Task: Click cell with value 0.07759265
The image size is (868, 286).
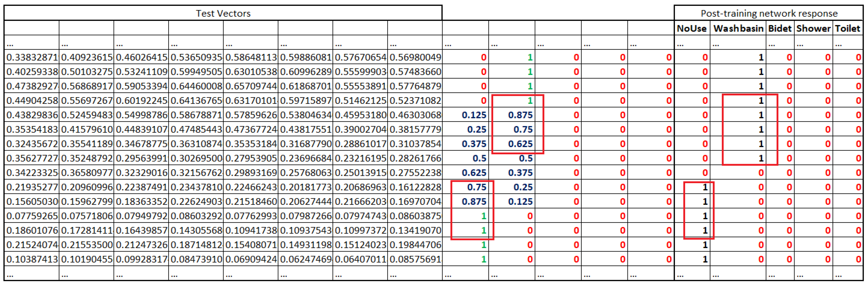Action: coord(32,216)
